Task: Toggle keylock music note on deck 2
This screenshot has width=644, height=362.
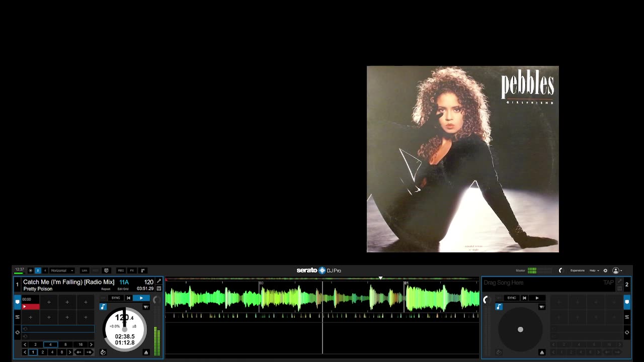Action: (499, 307)
